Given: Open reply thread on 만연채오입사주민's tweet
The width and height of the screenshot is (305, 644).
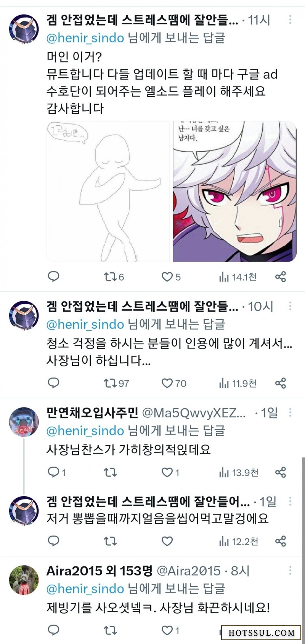Looking at the screenshot, I should tap(56, 473).
